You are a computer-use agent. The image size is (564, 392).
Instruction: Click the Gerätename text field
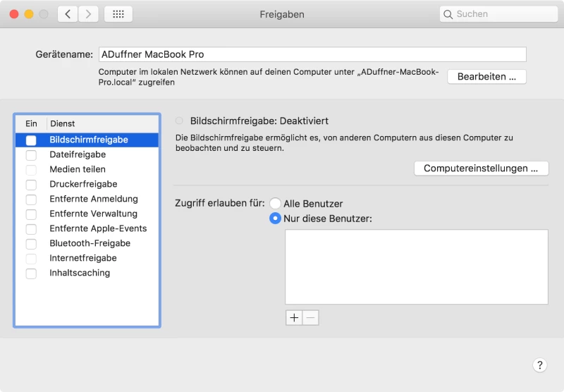(312, 54)
